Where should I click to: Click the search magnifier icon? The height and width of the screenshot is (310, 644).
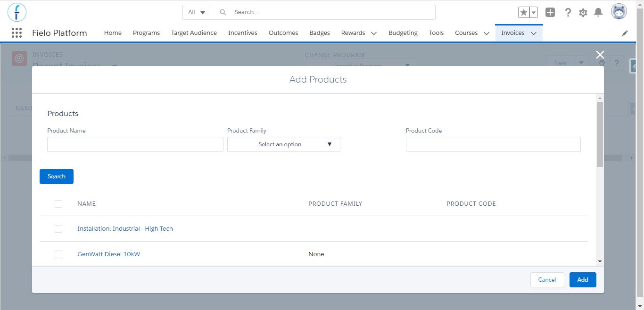coord(223,12)
